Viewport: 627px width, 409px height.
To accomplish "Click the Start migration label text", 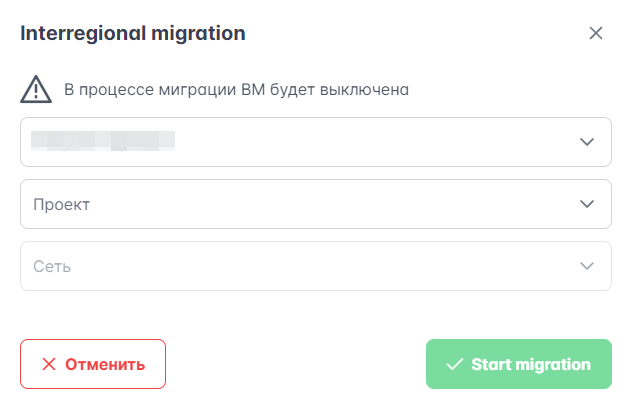I will point(531,364).
